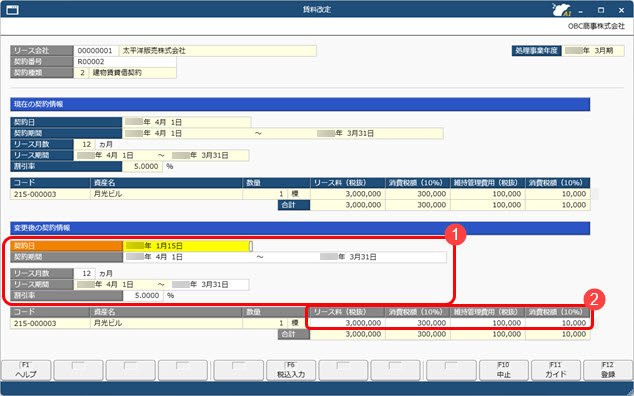Click the current 合計 維持管理費用 total 100,000
This screenshot has width=634, height=396.
coord(488,205)
